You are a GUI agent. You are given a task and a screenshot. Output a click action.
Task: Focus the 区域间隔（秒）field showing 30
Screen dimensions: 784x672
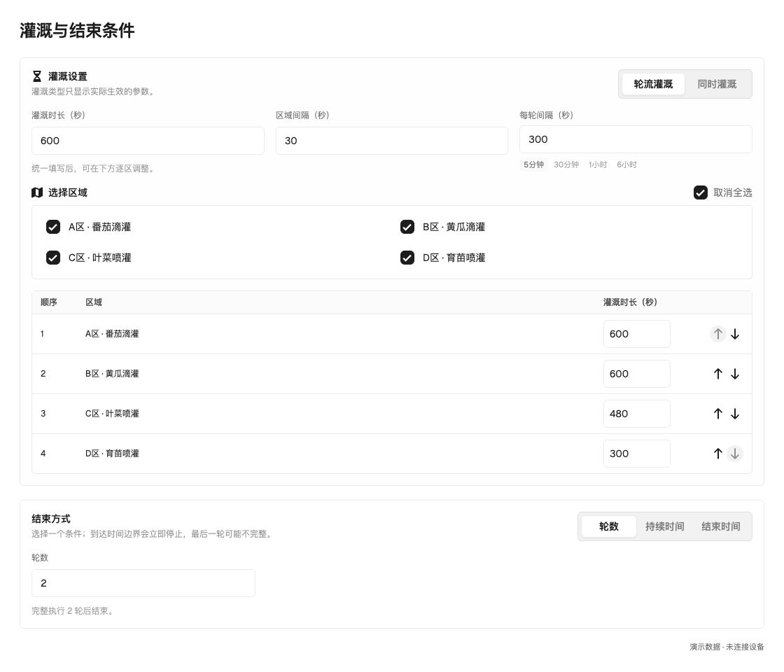click(x=392, y=141)
